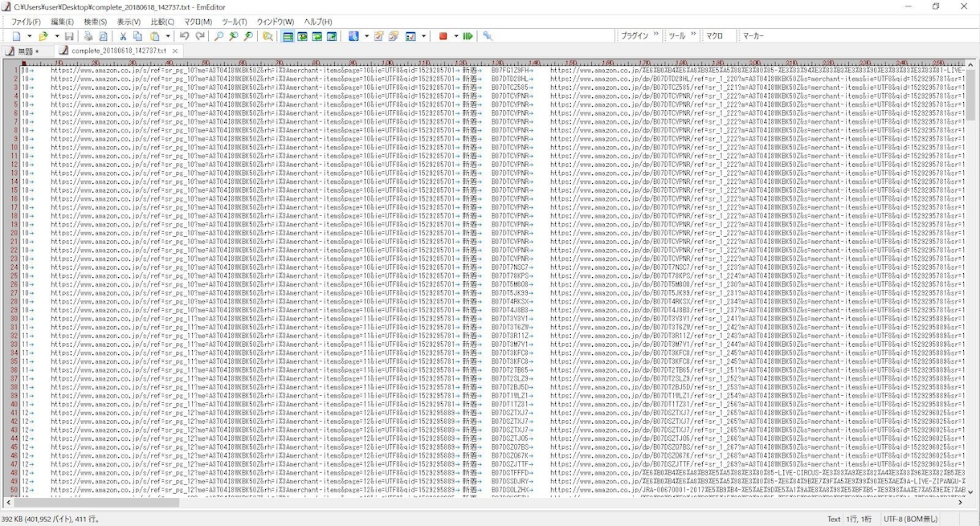
Task: Save the document with floppy disk icon
Action: 70,36
